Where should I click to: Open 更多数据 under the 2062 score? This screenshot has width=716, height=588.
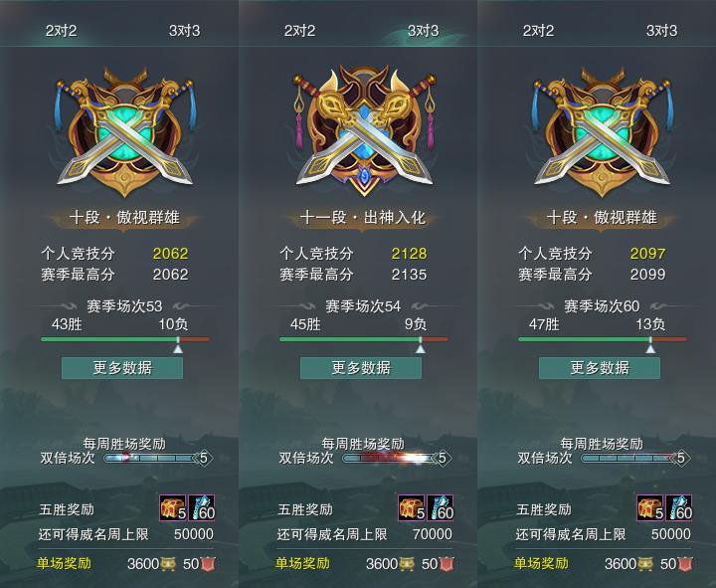coord(122,368)
